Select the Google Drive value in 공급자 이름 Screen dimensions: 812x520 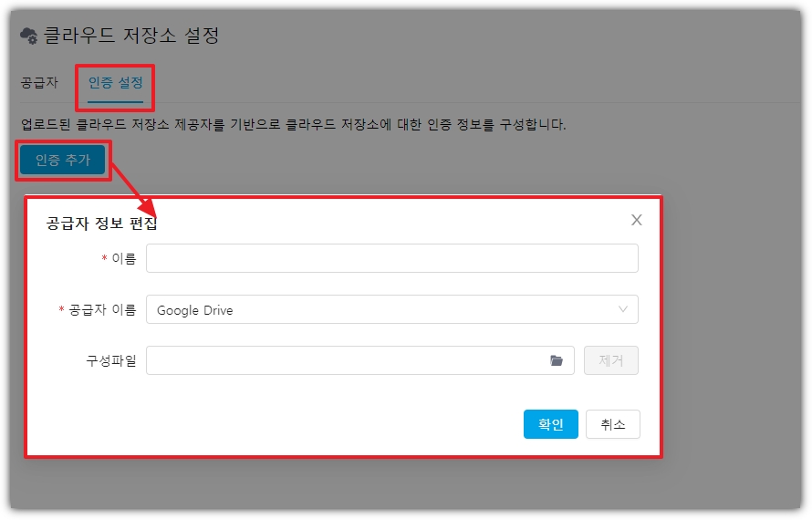pyautogui.click(x=195, y=310)
